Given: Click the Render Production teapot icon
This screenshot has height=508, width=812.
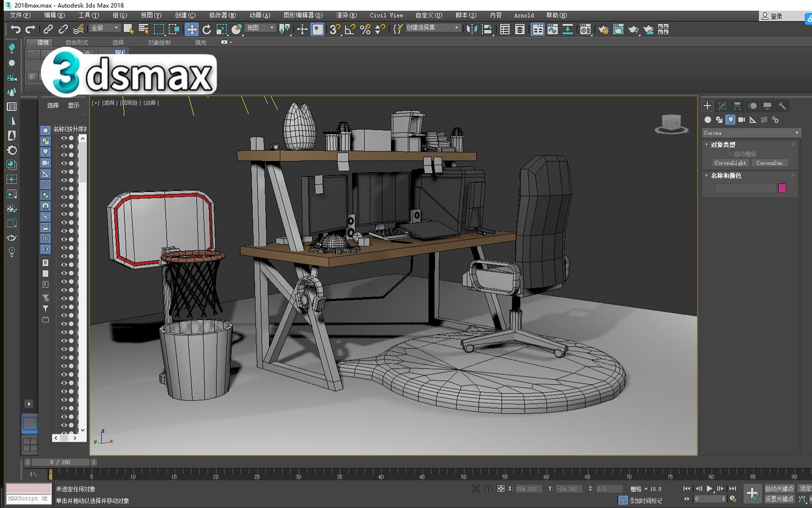Looking at the screenshot, I should [633, 29].
